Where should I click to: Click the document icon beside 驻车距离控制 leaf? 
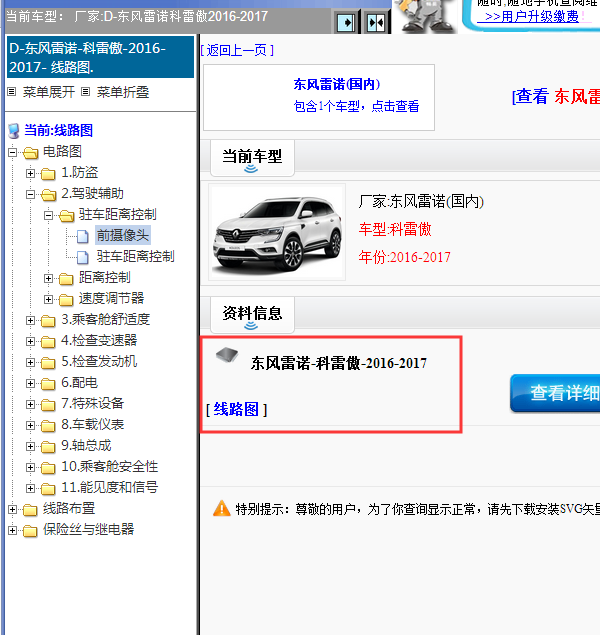[83, 257]
